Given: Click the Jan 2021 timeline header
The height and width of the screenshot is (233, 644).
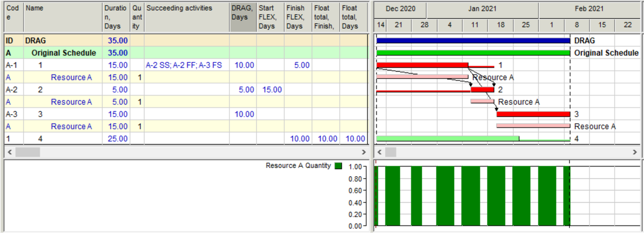Looking at the screenshot, I should [482, 10].
